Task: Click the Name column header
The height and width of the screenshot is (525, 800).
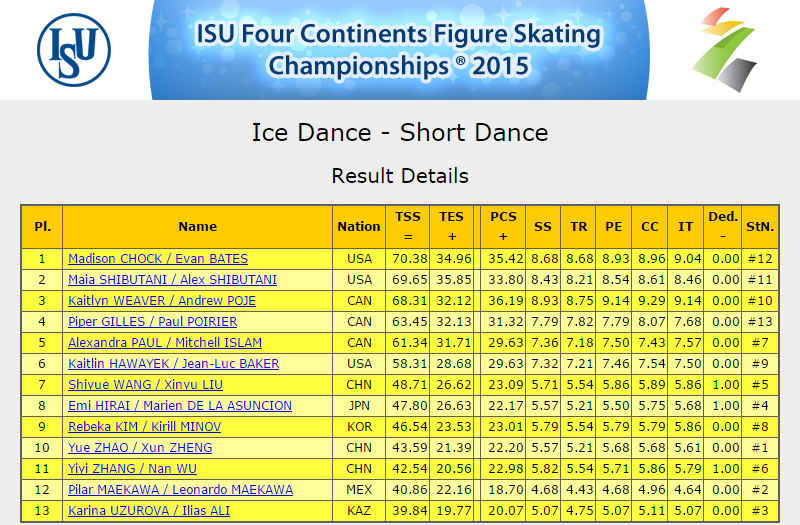Action: click(x=197, y=227)
